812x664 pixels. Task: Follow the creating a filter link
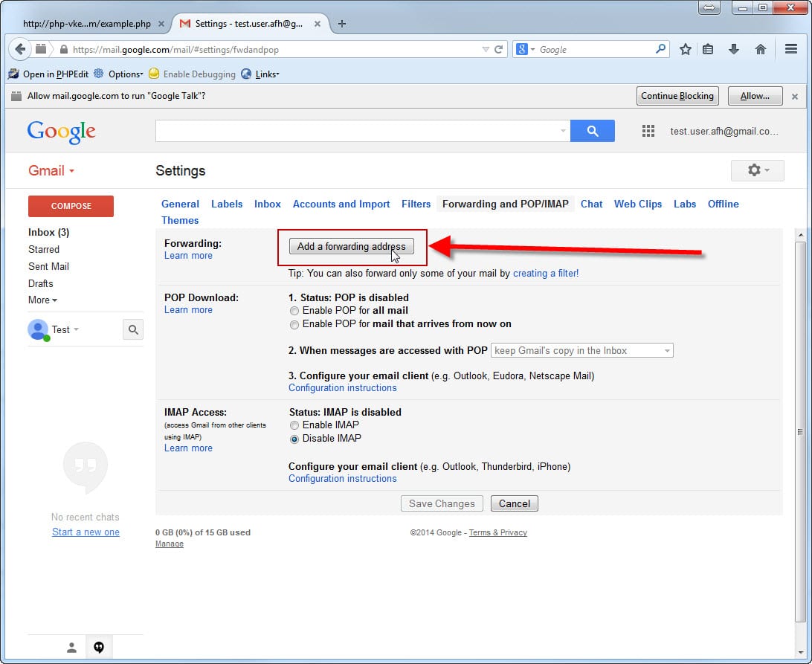[545, 273]
